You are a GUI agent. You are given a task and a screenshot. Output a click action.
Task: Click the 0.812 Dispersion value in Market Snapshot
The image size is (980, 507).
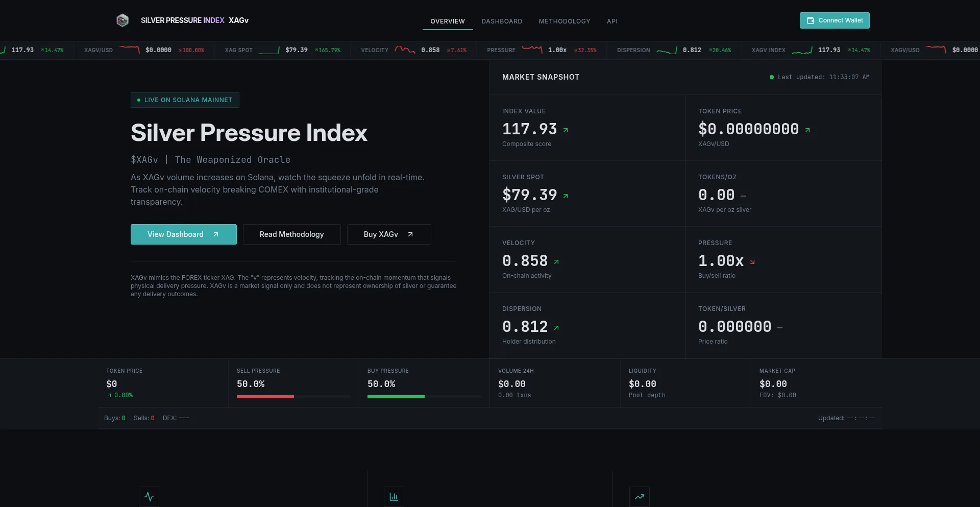point(525,327)
